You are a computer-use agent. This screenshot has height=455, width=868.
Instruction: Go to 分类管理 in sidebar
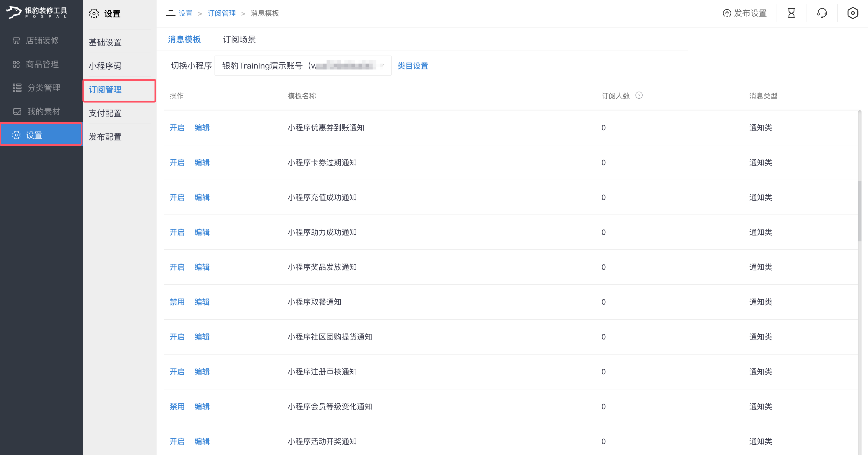43,88
